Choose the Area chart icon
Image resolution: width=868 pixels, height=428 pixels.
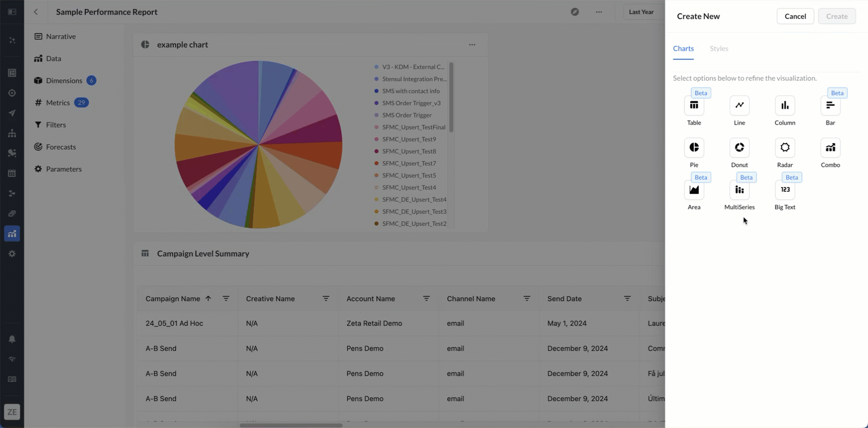coord(694,189)
